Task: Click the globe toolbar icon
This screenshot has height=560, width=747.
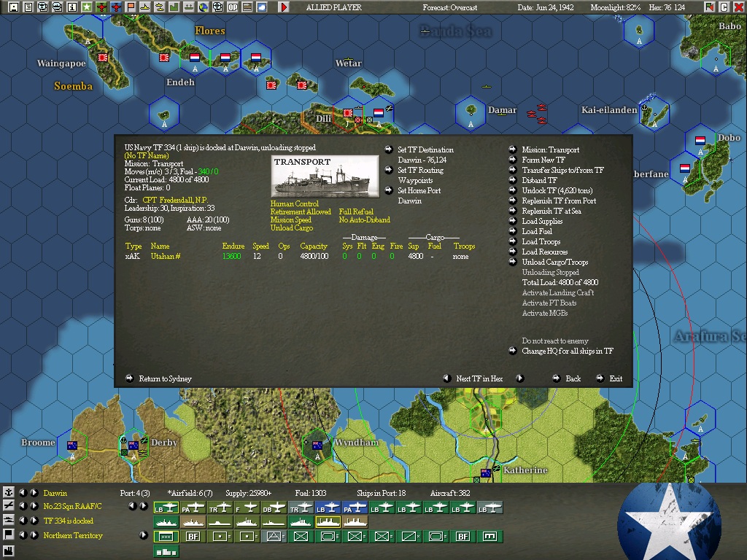Action: click(204, 7)
